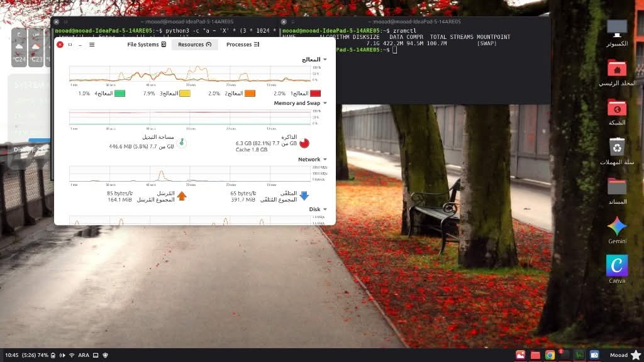
Task: Click the orange sending arrow icon
Action: click(182, 196)
